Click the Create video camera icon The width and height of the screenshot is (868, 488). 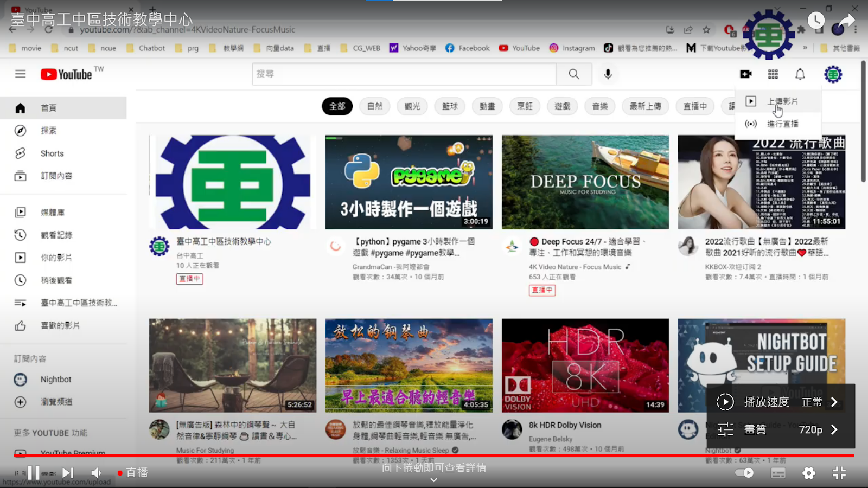pyautogui.click(x=746, y=74)
